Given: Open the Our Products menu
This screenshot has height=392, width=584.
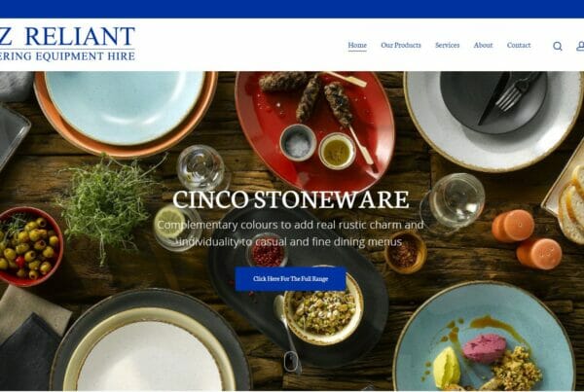Looking at the screenshot, I should [x=401, y=45].
